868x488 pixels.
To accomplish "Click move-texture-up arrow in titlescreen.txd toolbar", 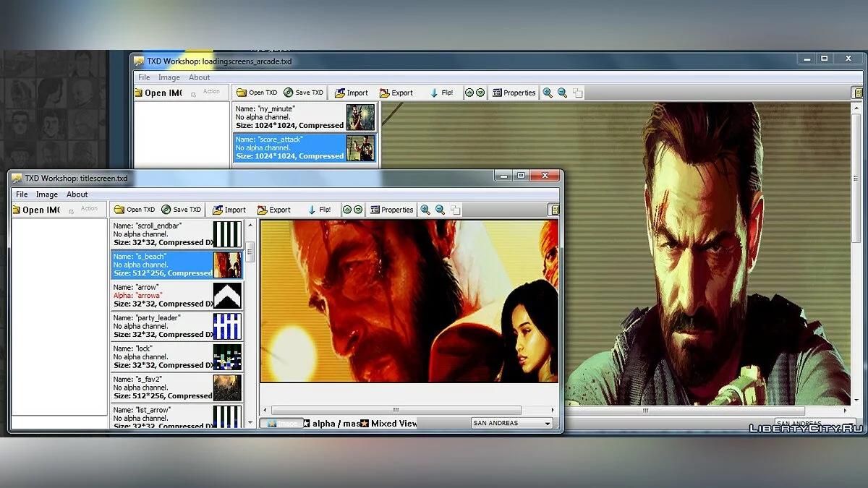I will 347,210.
